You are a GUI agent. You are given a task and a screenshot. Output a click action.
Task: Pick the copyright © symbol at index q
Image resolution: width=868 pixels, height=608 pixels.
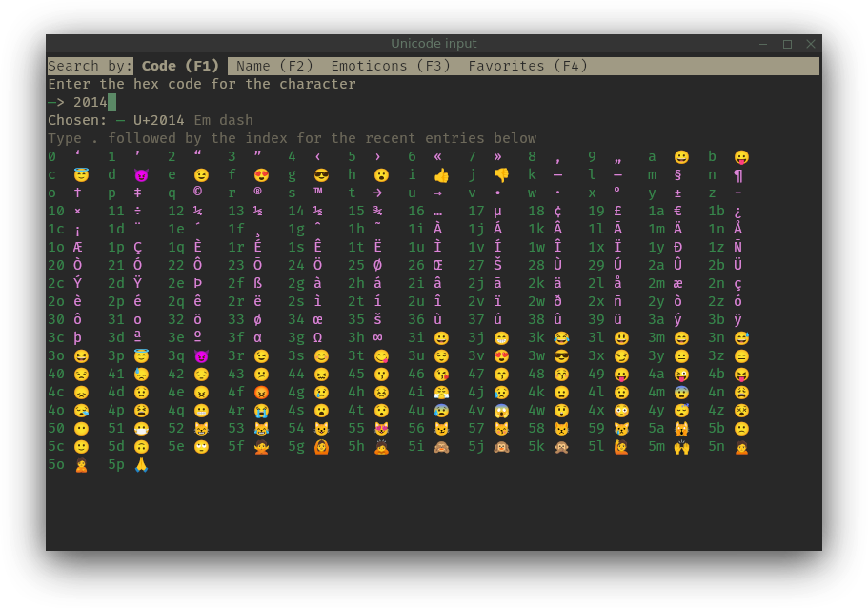(x=197, y=192)
